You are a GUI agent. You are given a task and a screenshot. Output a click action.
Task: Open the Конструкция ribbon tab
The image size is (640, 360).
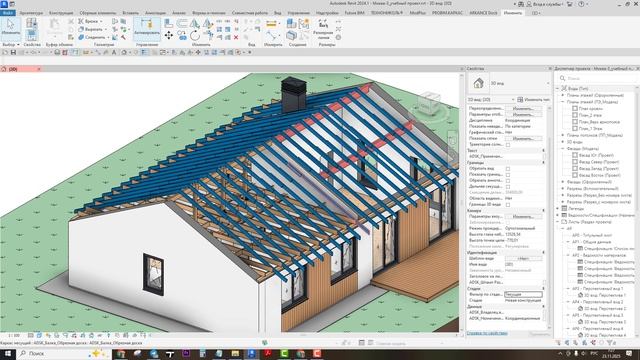coord(61,13)
